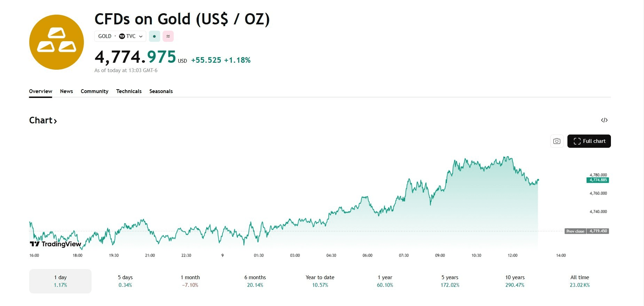Click the TVC source logo icon
644x306 pixels.
[122, 36]
